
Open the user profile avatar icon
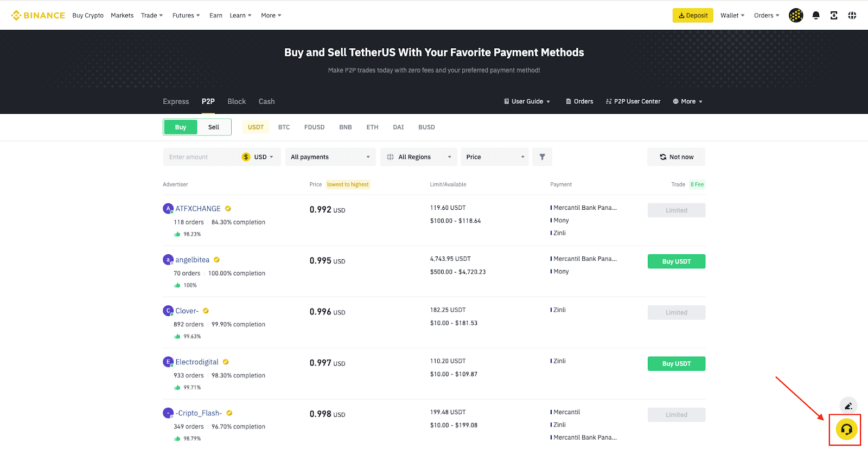tap(796, 15)
